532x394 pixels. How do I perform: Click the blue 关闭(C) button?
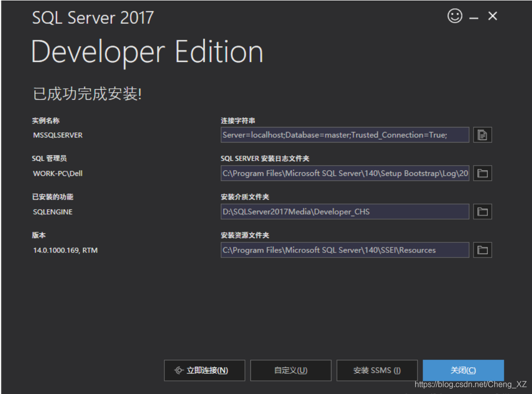coord(463,370)
